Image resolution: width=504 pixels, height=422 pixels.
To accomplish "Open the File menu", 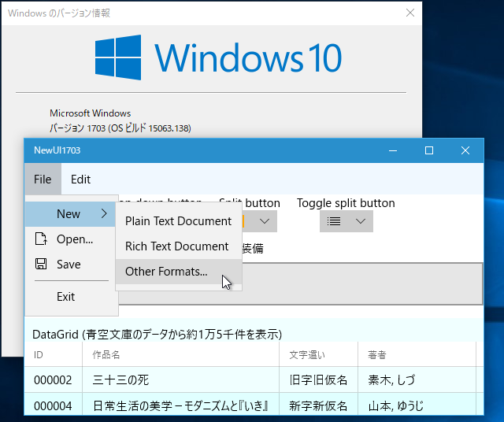I will (43, 179).
